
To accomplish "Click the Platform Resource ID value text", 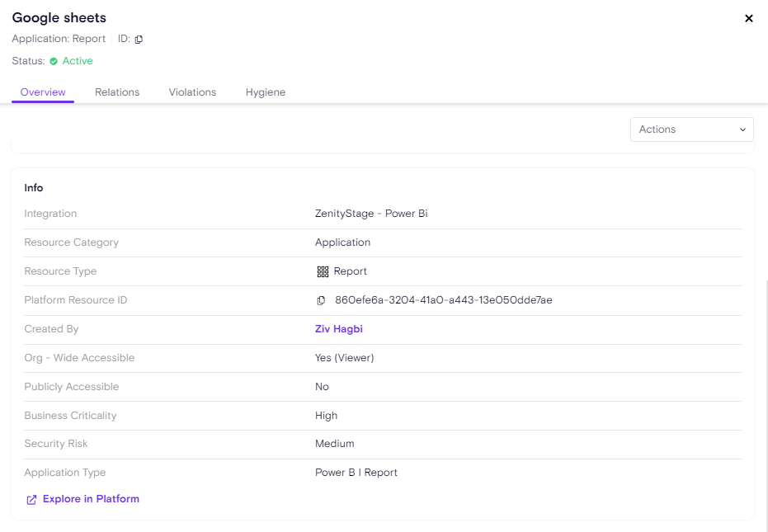I will coord(443,300).
